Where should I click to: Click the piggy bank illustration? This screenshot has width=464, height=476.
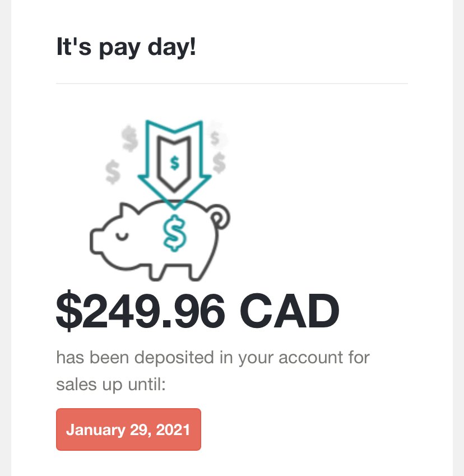pyautogui.click(x=160, y=241)
